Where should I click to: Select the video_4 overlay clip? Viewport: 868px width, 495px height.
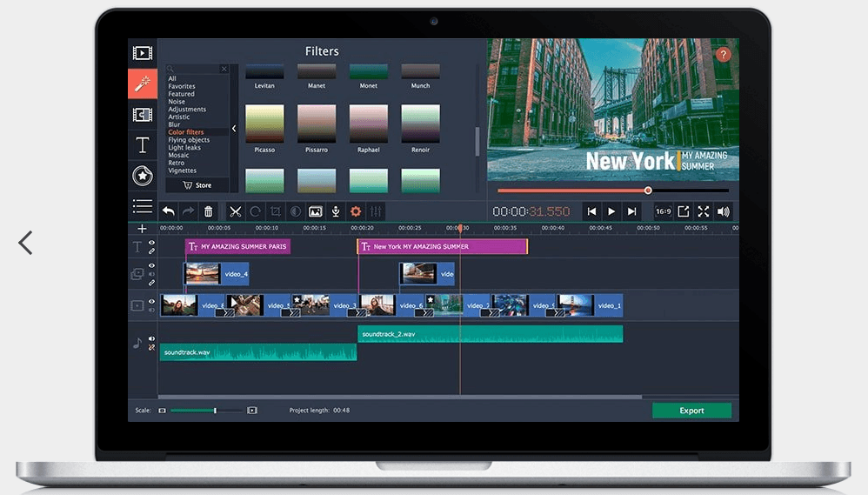tap(217, 273)
